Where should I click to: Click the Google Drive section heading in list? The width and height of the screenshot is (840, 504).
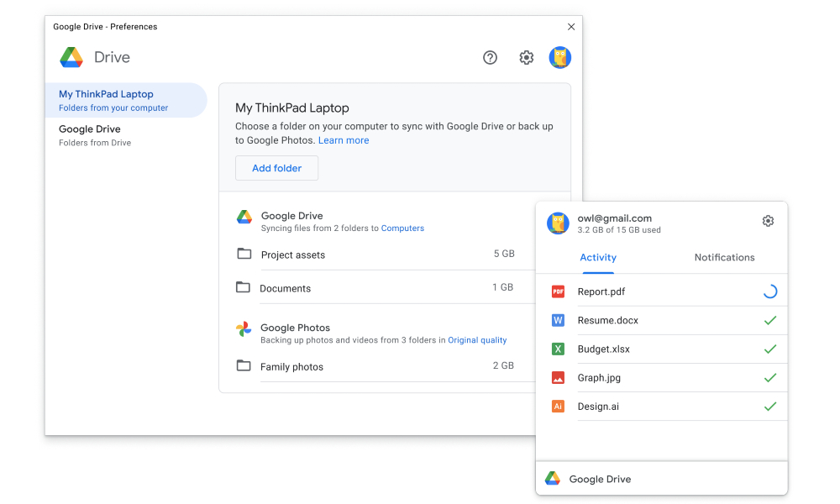point(291,215)
